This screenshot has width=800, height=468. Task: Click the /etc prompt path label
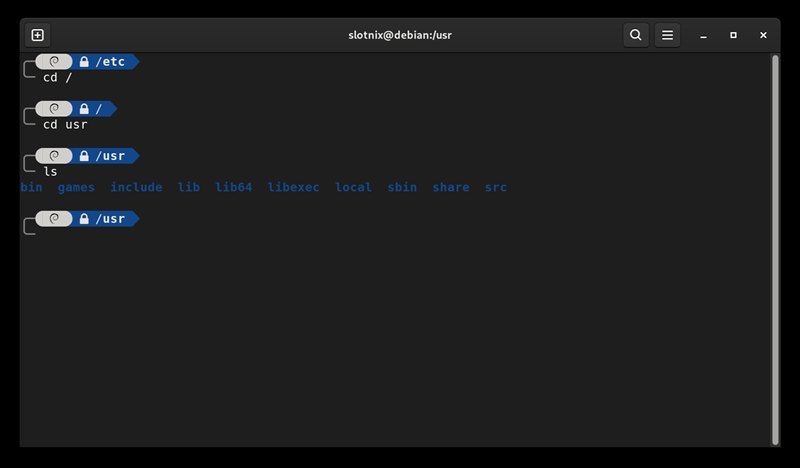[110, 62]
